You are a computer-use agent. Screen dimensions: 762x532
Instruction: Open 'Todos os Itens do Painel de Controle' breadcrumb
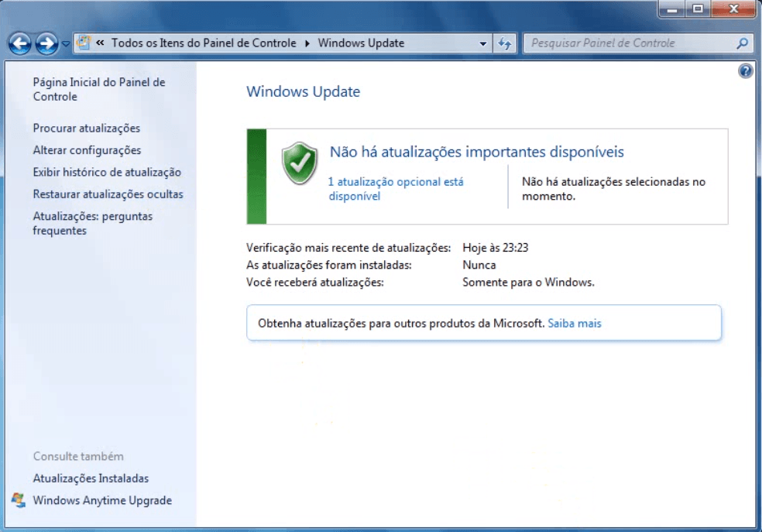[x=204, y=43]
